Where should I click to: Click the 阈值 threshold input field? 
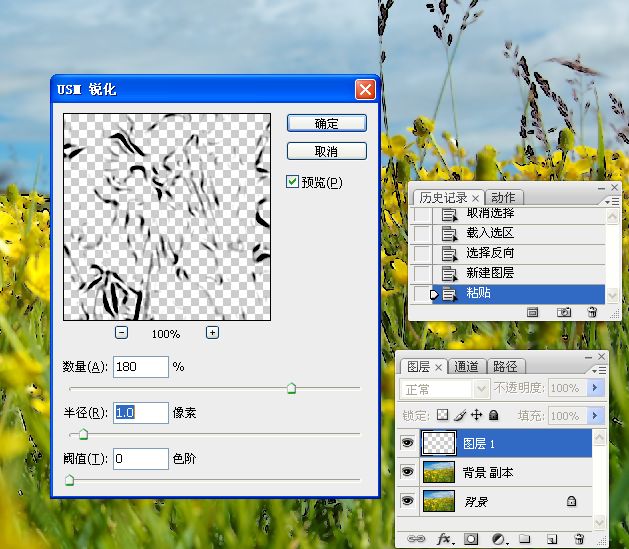[141, 459]
